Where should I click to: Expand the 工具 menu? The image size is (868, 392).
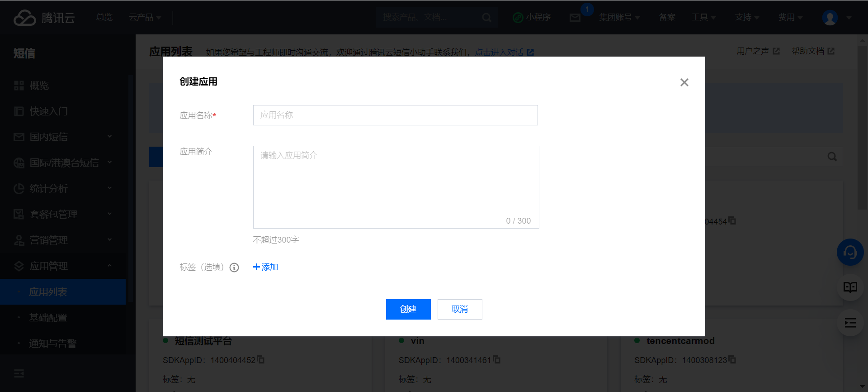[703, 17]
